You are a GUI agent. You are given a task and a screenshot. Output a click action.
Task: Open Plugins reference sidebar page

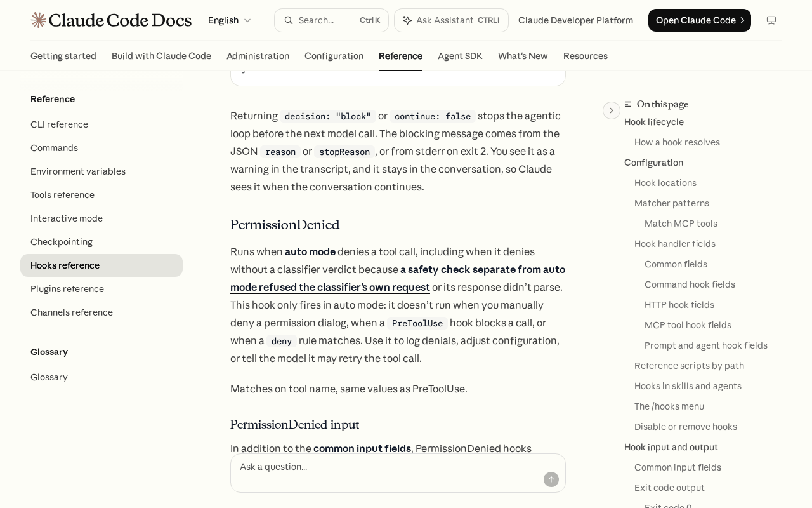point(101,289)
